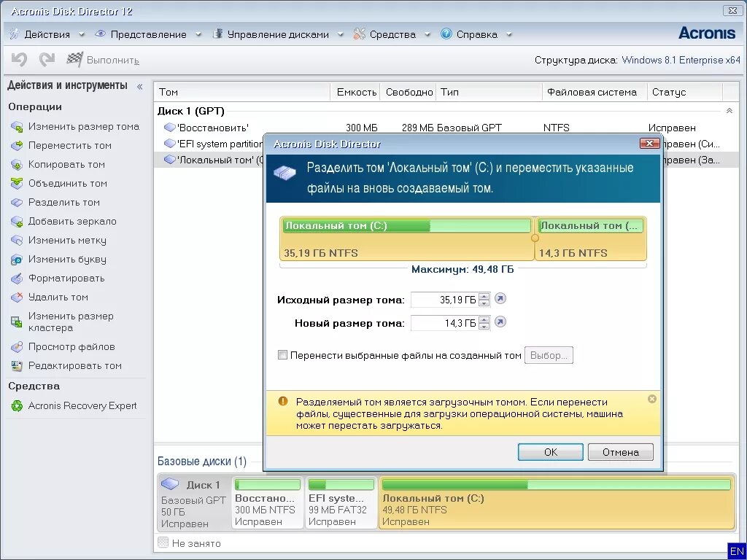Open the Управление дисками menu

click(278, 34)
